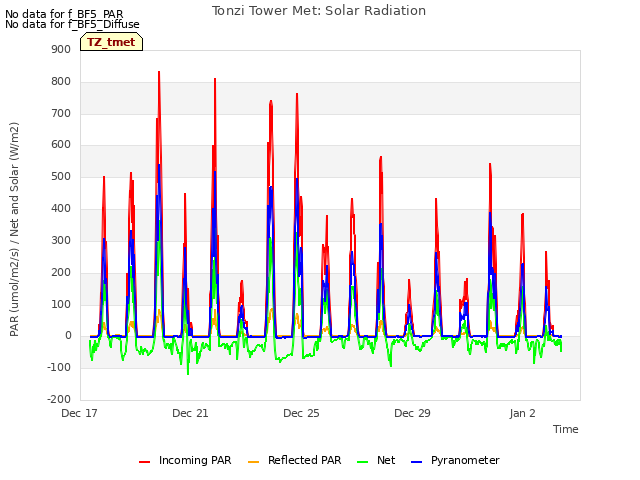Image resolution: width=640 pixels, height=480 pixels.
Task: Toggle the Reflected PAR legend entry
Action: click(x=294, y=460)
